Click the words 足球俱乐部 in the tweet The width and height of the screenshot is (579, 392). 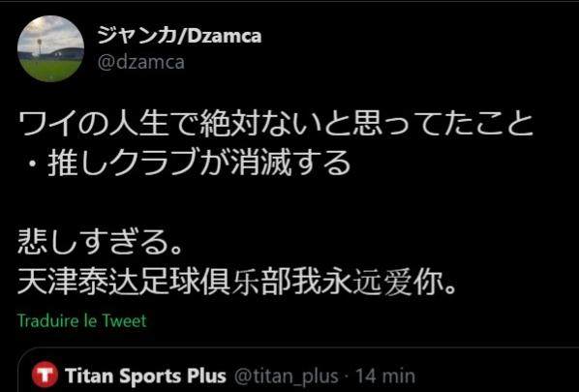click(215, 282)
